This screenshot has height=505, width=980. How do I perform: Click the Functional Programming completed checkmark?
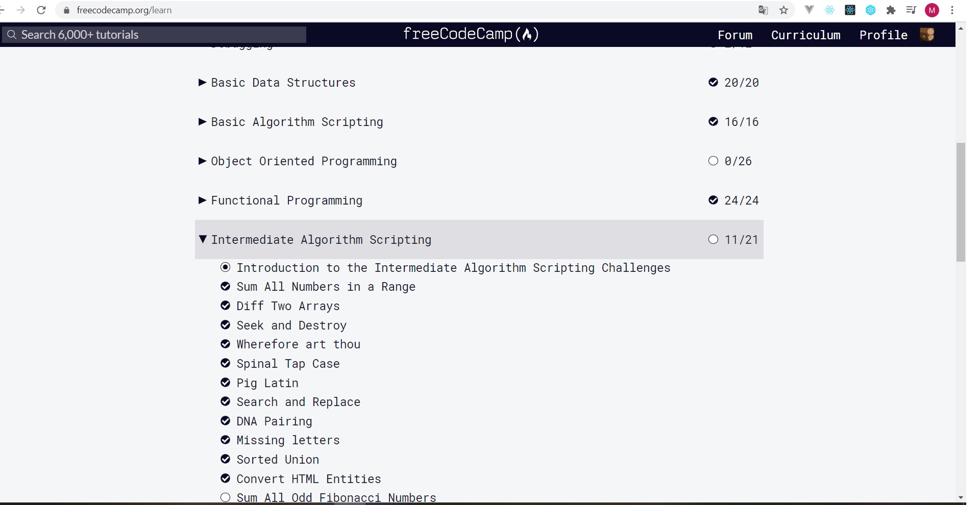[x=713, y=200]
